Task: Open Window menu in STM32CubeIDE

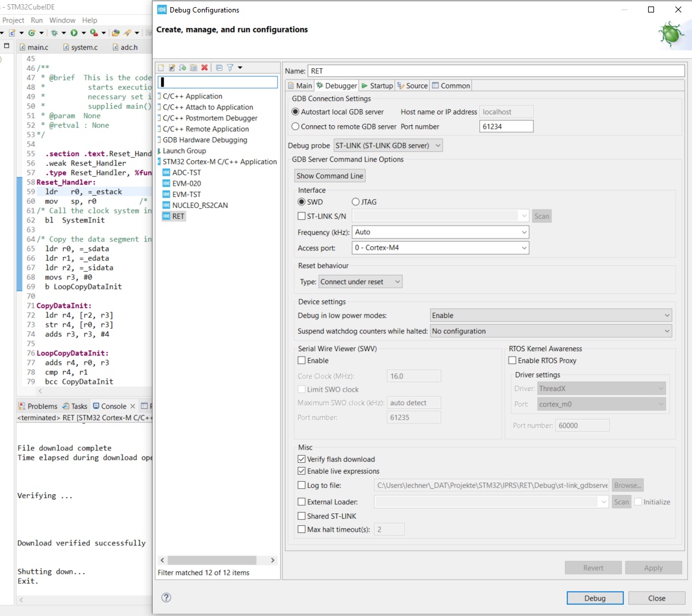Action: (x=62, y=20)
